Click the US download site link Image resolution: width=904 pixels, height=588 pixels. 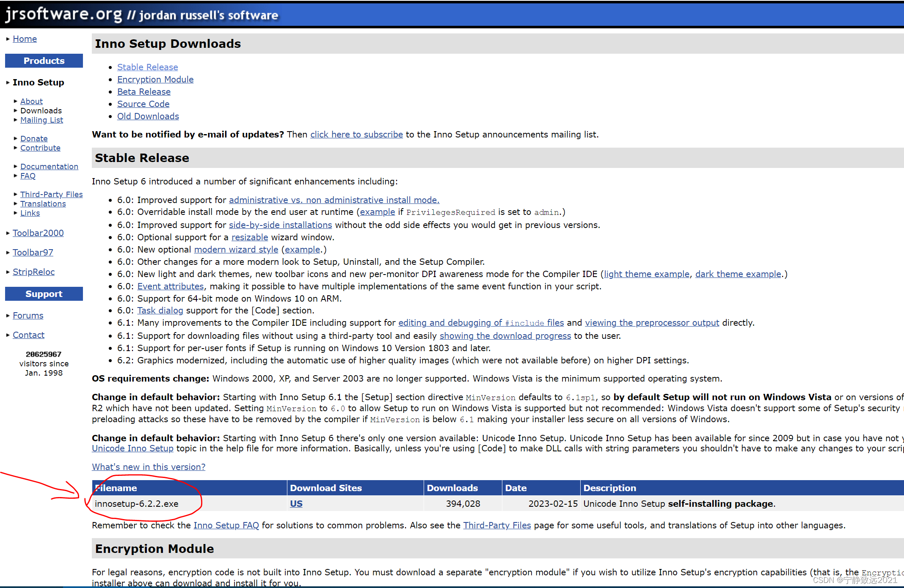click(x=296, y=504)
